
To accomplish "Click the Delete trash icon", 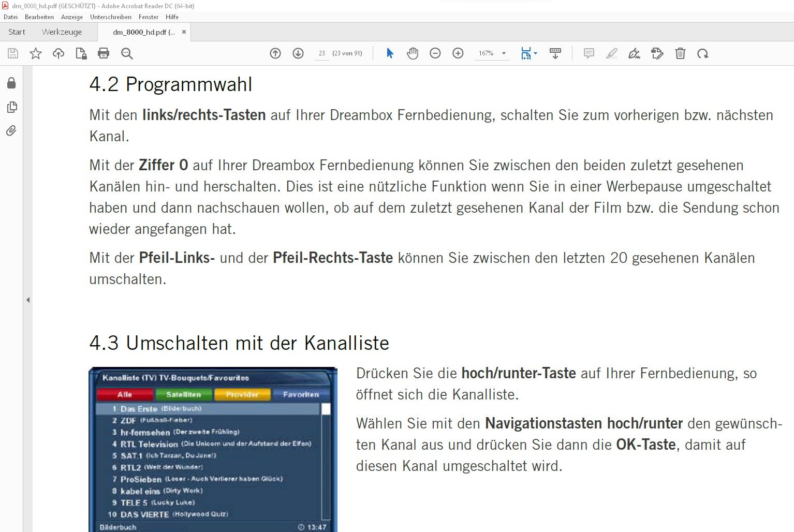I will [x=680, y=53].
